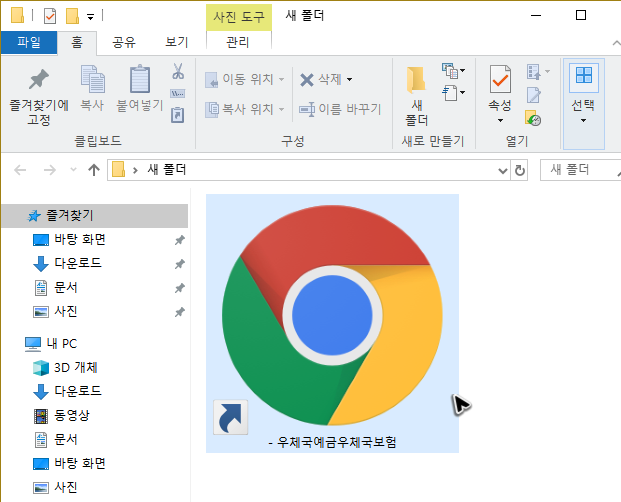Go up one folder level
This screenshot has height=502, width=621.
(94, 170)
